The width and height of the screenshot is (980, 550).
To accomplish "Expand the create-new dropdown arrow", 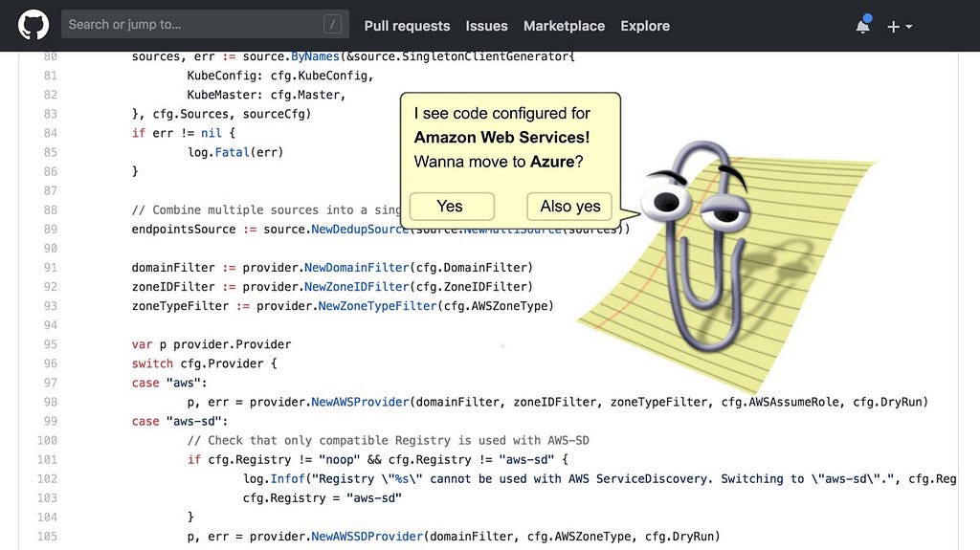I will [x=909, y=26].
